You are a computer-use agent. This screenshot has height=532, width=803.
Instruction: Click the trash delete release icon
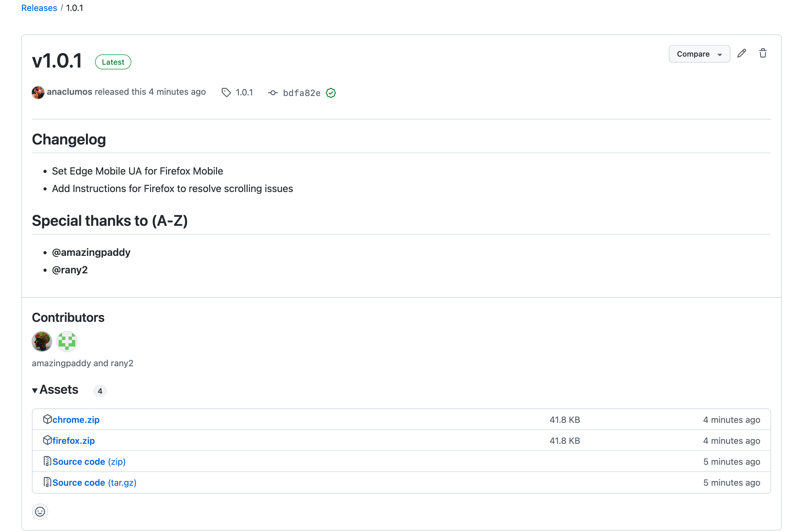tap(763, 53)
